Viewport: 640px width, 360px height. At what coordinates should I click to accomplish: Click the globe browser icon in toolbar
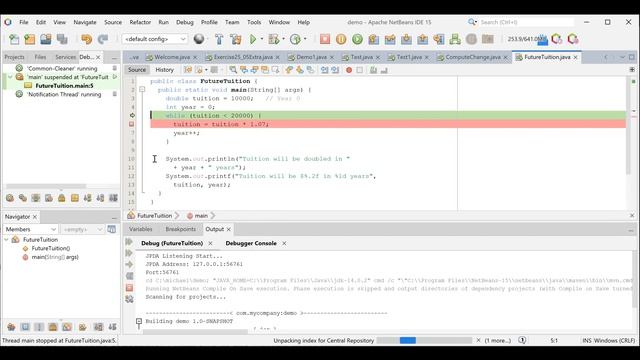click(x=199, y=39)
